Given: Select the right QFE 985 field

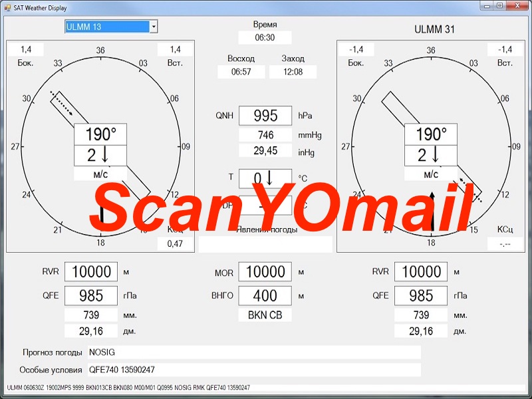Looking at the screenshot, I should (x=421, y=296).
